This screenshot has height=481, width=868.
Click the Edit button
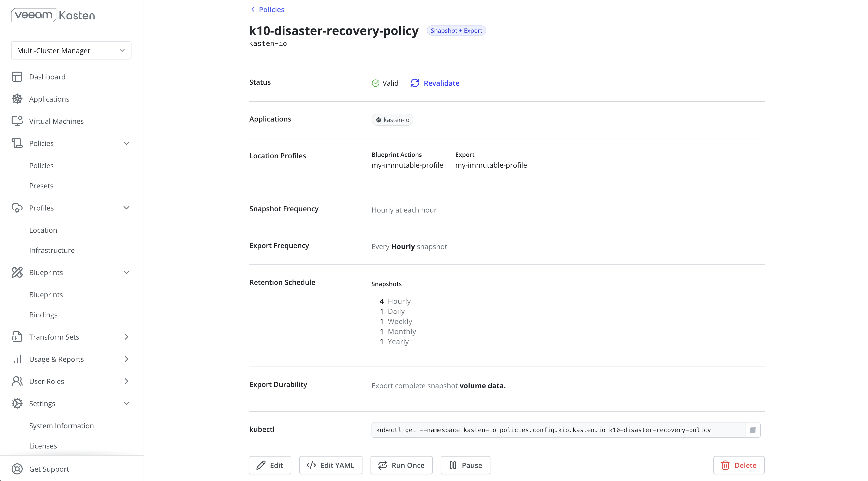270,465
